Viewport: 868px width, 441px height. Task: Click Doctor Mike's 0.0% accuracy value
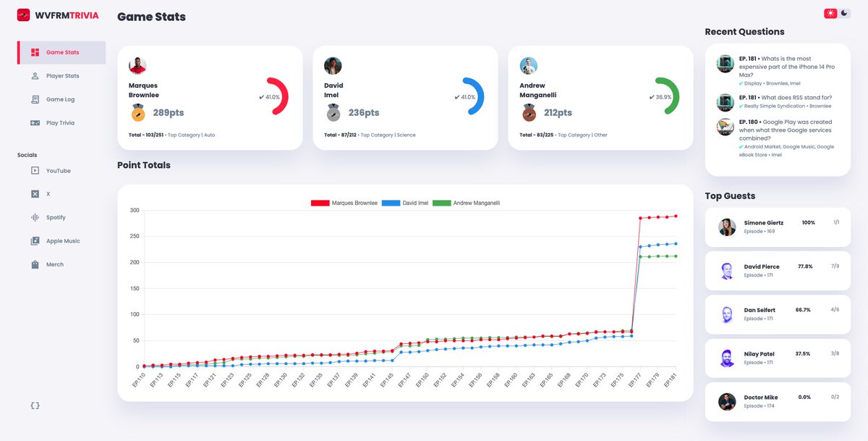804,397
